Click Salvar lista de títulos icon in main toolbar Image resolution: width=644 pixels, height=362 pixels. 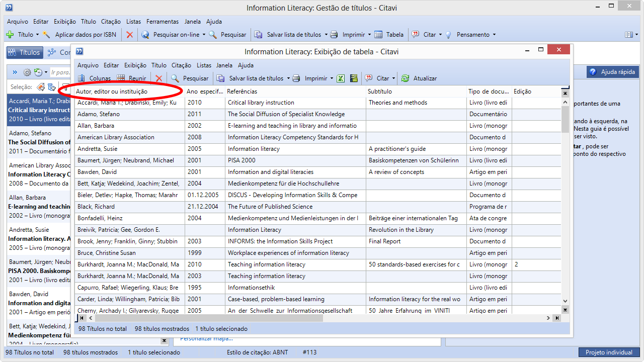[x=259, y=35]
